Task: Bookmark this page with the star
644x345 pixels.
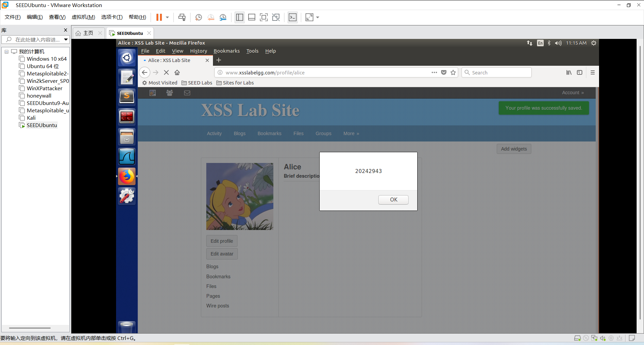Action: 453,72
